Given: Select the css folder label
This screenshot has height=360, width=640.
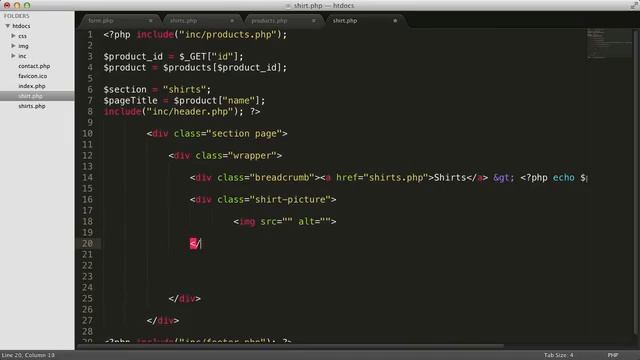Looking at the screenshot, I should click(22, 36).
